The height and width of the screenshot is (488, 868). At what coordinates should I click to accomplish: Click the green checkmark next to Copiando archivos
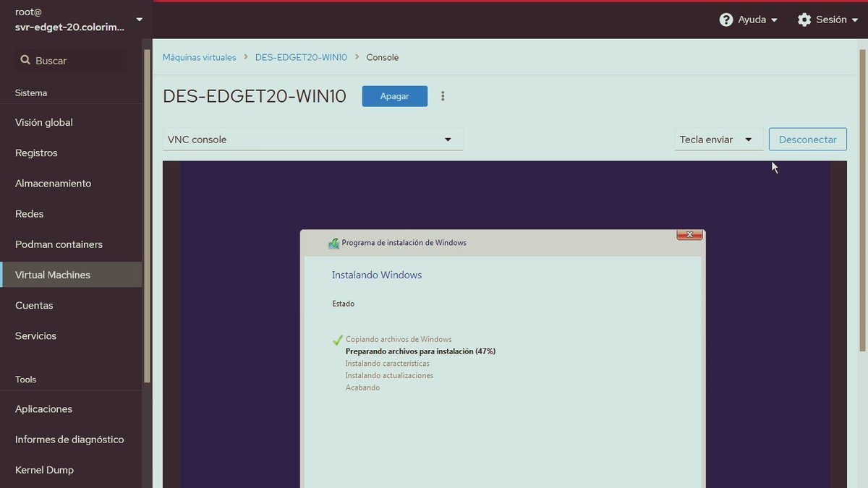tap(337, 340)
